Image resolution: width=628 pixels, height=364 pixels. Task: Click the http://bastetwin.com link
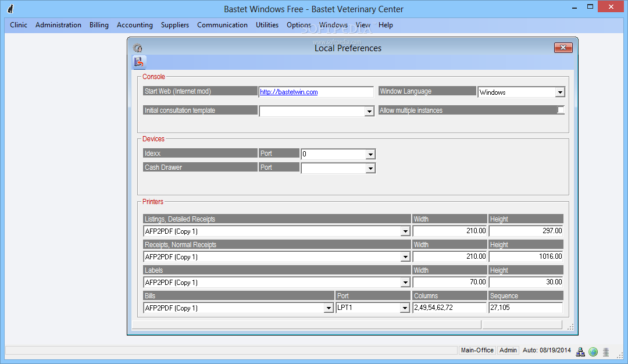(289, 92)
